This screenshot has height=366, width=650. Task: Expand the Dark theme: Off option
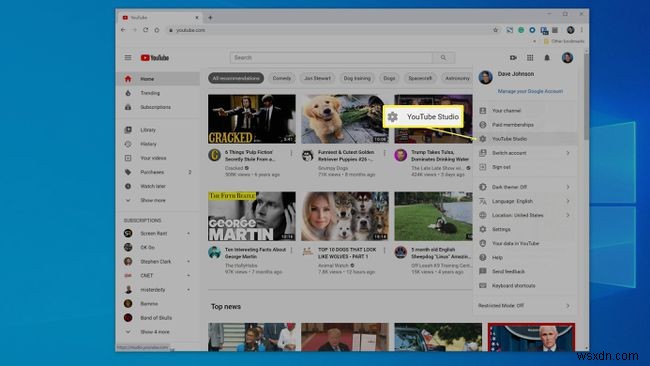click(x=525, y=187)
